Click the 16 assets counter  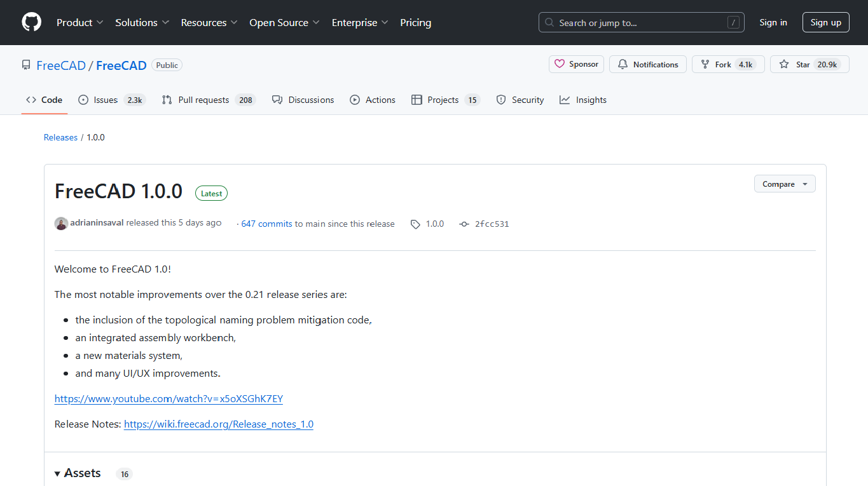pyautogui.click(x=125, y=475)
